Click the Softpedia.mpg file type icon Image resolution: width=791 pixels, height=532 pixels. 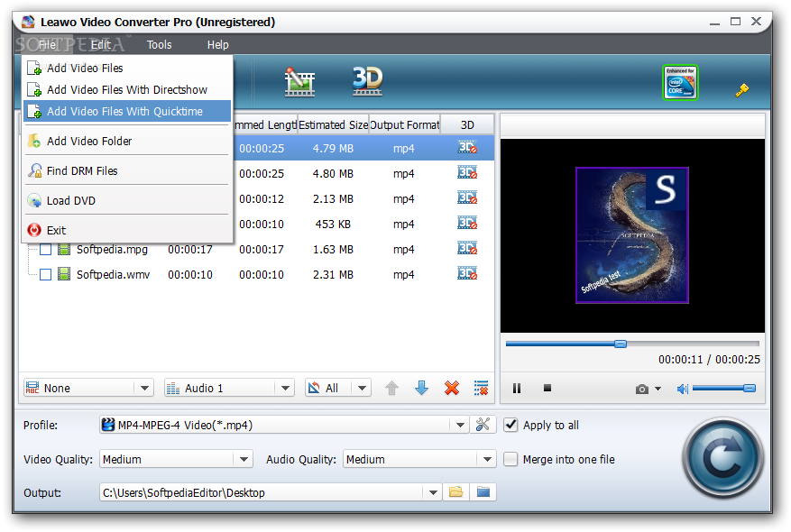[x=64, y=249]
